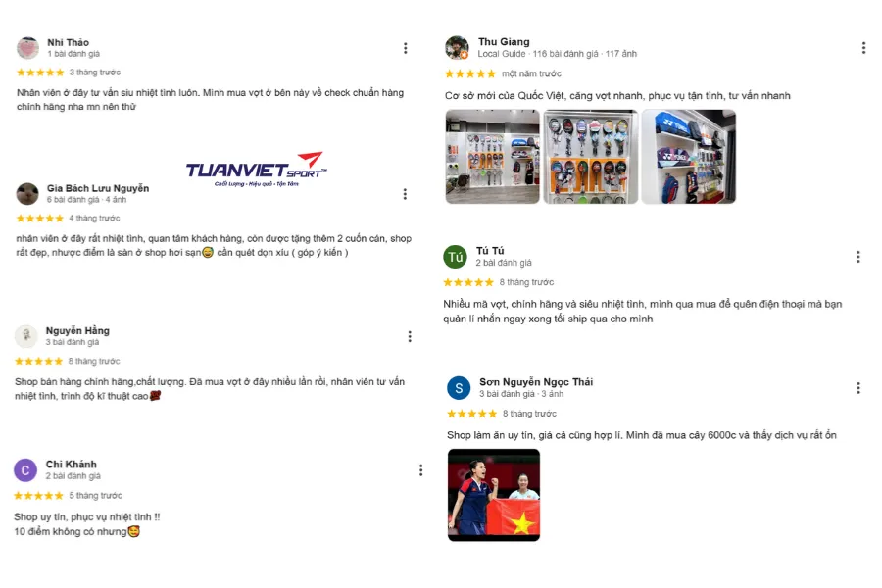The height and width of the screenshot is (588, 882).
Task: Open three-dot menu for Sơn Nguyễn Ngọc Thái
Action: (857, 388)
